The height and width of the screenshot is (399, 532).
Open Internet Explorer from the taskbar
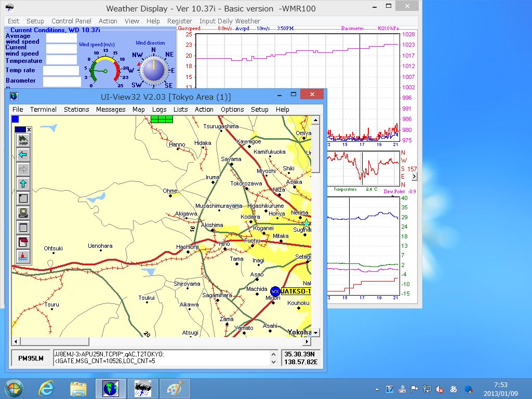pyautogui.click(x=46, y=389)
